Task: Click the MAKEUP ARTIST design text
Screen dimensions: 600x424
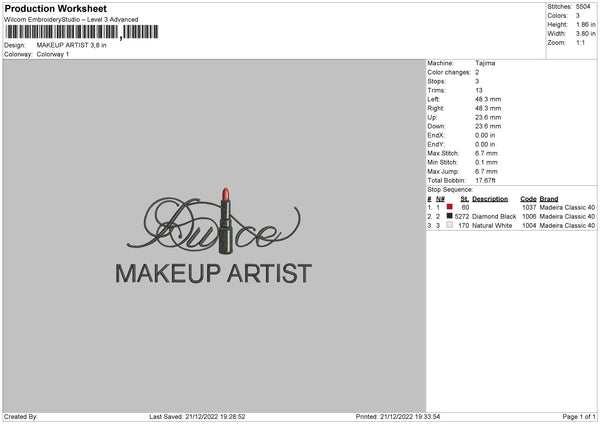Action: click(x=214, y=273)
